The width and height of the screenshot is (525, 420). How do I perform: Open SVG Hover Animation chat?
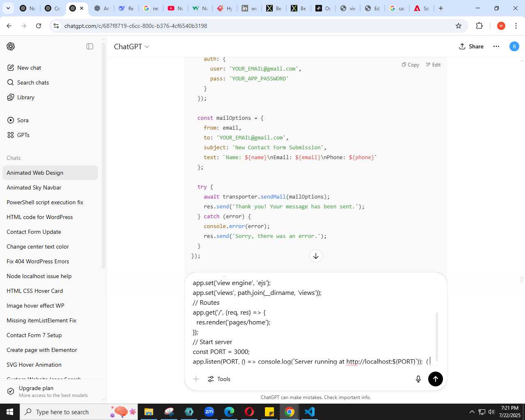(x=50, y=365)
